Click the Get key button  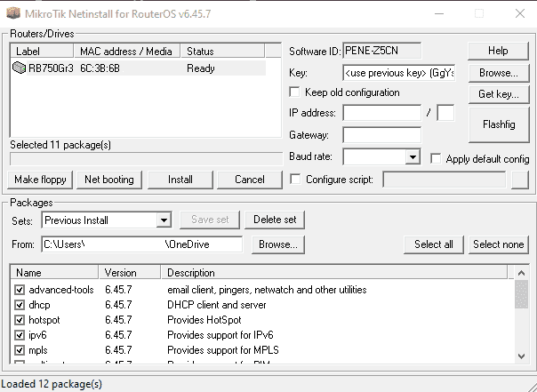498,93
